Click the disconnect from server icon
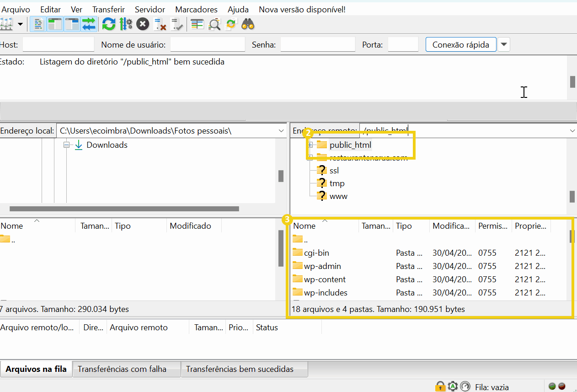Screen dimensions: 577x392 [x=160, y=24]
